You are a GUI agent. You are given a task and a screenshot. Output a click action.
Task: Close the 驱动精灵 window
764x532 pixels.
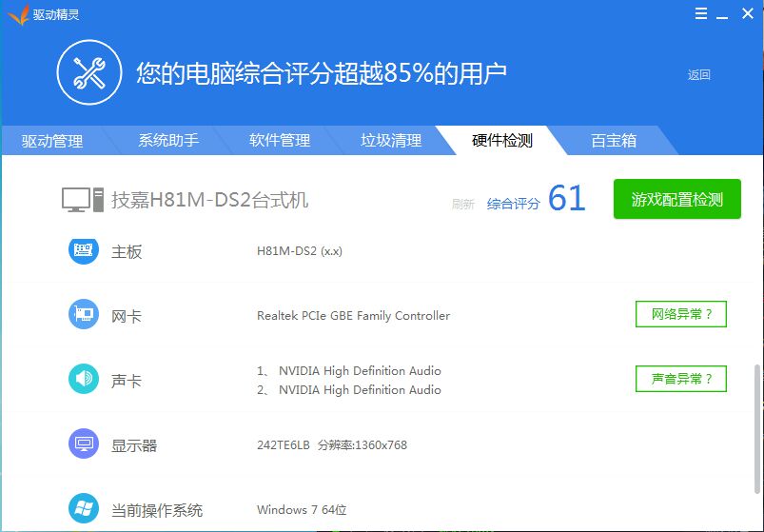748,13
